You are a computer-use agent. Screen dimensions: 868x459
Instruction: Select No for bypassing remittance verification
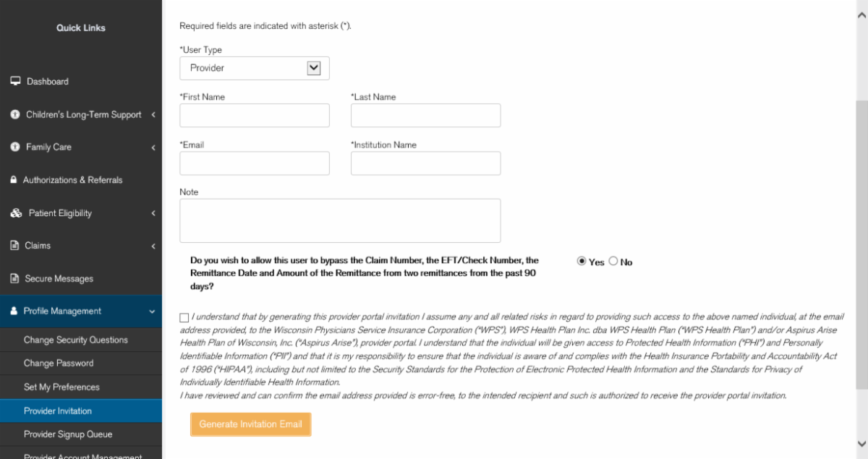click(x=613, y=262)
